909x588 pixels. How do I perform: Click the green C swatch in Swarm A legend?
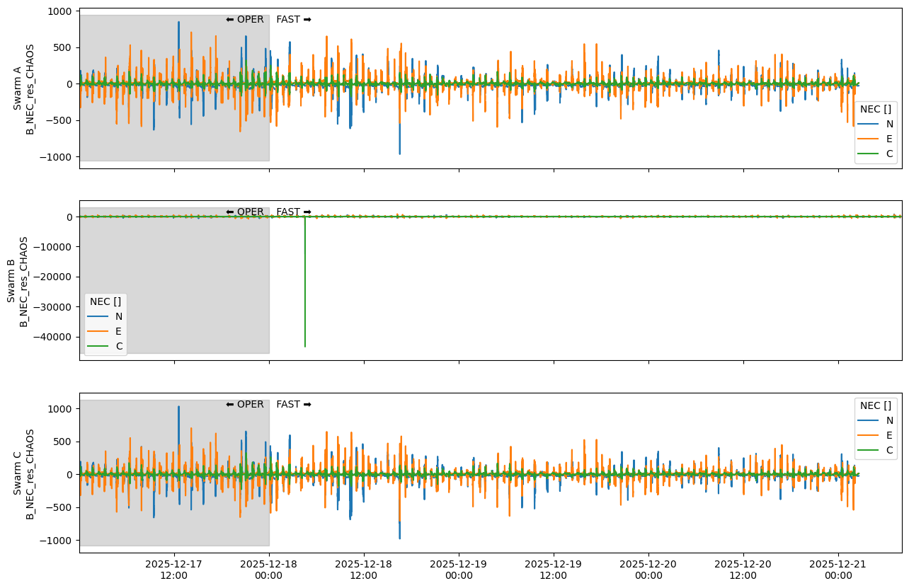(869, 154)
